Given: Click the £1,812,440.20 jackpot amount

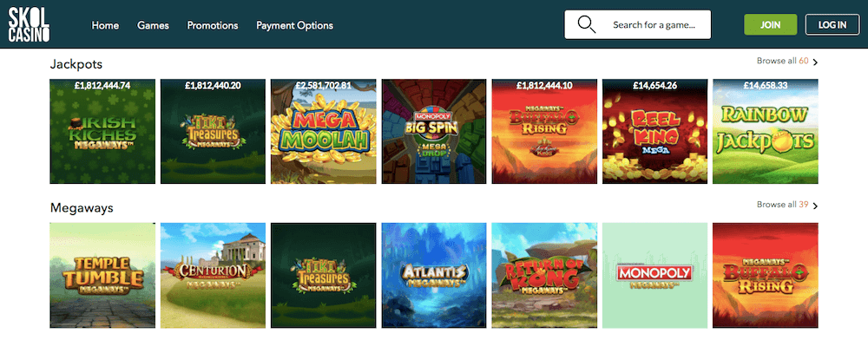Looking at the screenshot, I should pos(214,86).
